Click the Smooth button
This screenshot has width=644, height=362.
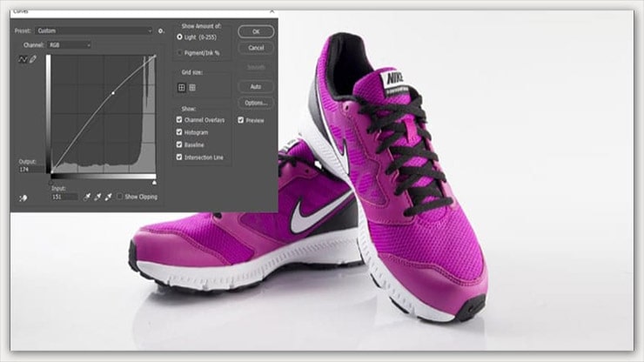256,67
